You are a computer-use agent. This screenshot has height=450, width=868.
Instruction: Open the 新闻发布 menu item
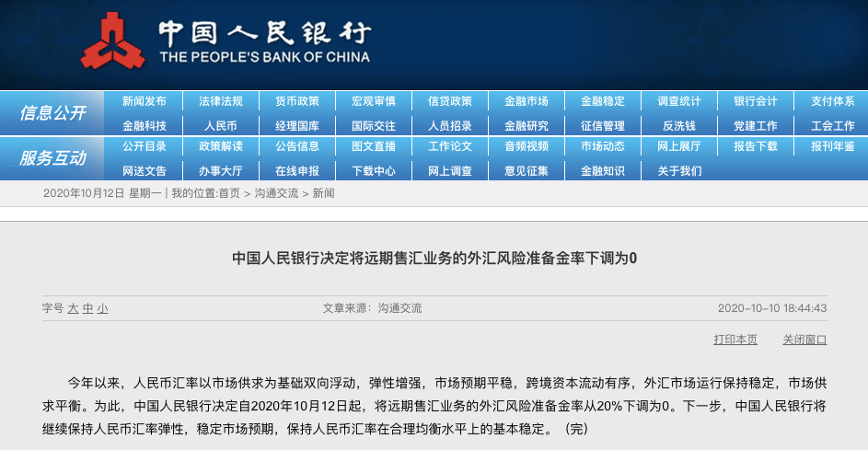click(x=145, y=101)
